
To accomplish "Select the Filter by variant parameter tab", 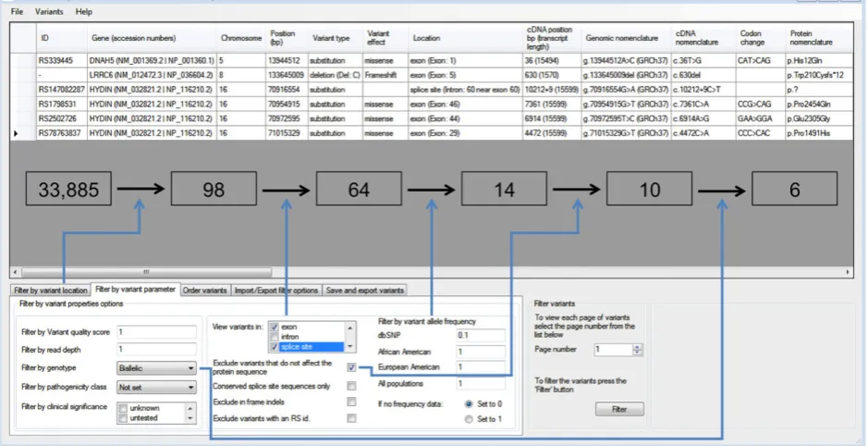I will [136, 290].
